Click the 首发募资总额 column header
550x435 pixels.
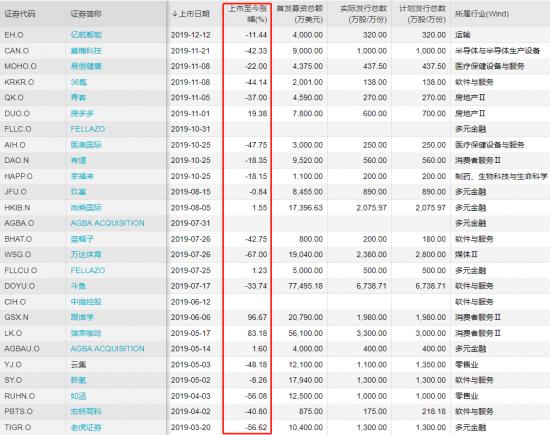(300, 14)
